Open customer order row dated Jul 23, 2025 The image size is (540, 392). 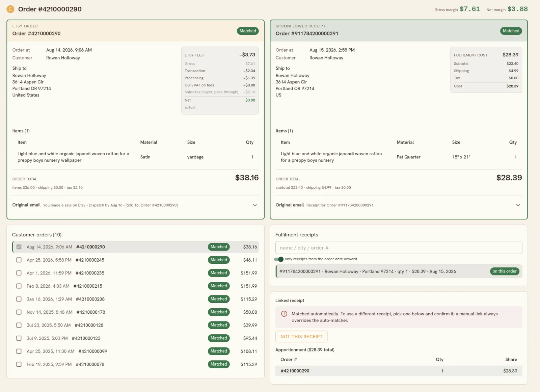(136, 325)
